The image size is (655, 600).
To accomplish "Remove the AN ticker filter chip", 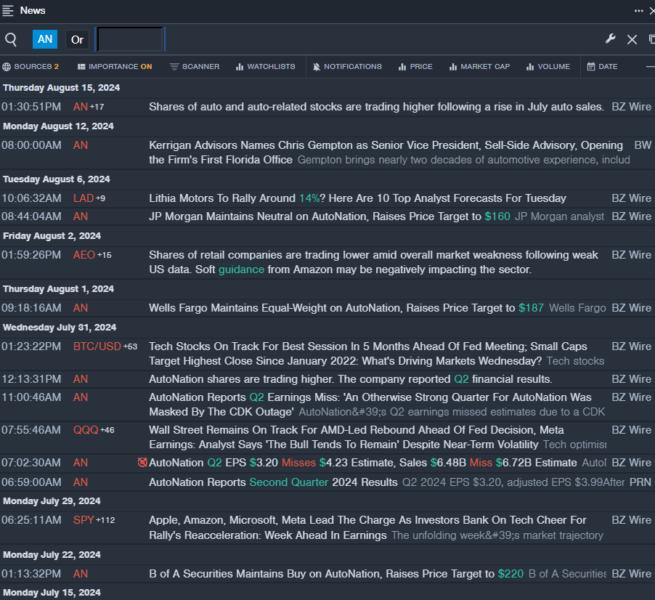I will click(45, 39).
